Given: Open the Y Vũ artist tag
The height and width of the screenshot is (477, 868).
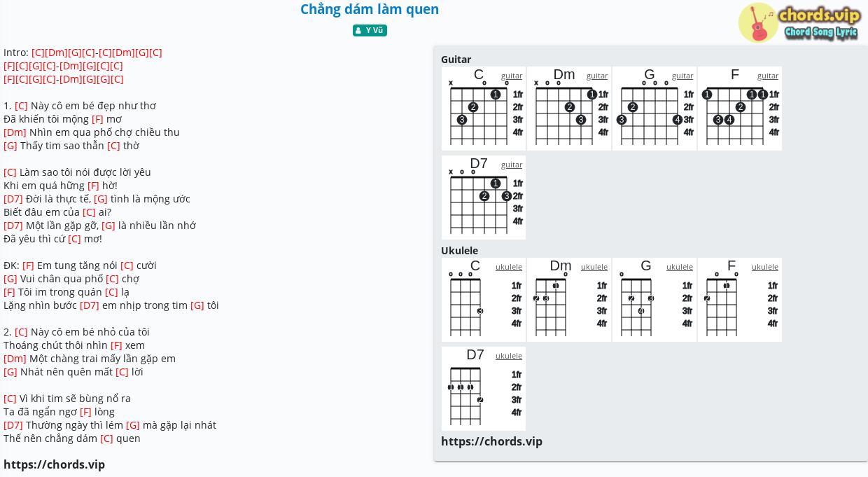Looking at the screenshot, I should 370,30.
